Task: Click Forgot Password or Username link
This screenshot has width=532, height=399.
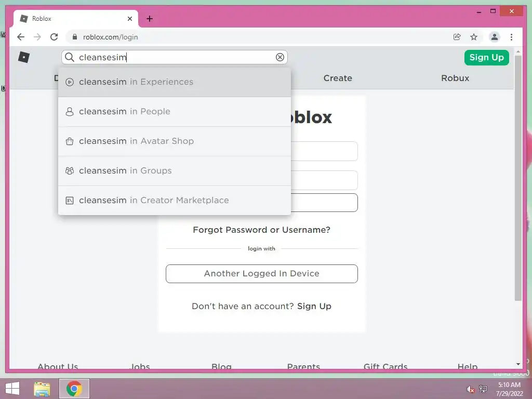Action: pyautogui.click(x=261, y=230)
